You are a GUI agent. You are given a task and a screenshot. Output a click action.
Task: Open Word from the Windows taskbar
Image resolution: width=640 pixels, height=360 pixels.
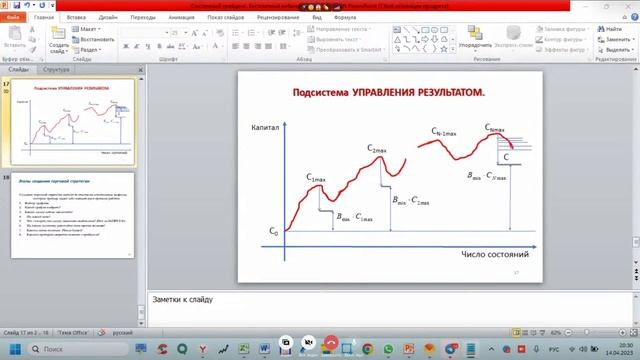264,349
